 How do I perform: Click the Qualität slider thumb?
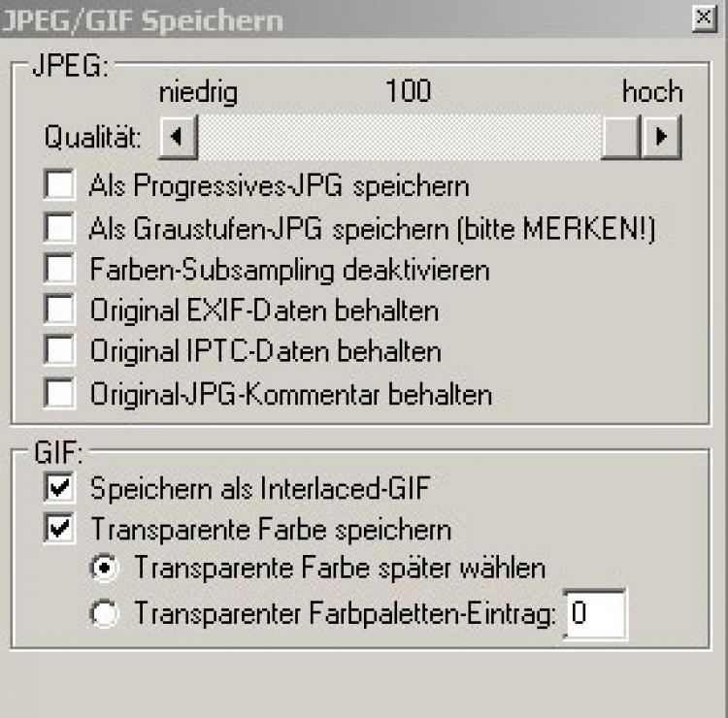(x=620, y=137)
